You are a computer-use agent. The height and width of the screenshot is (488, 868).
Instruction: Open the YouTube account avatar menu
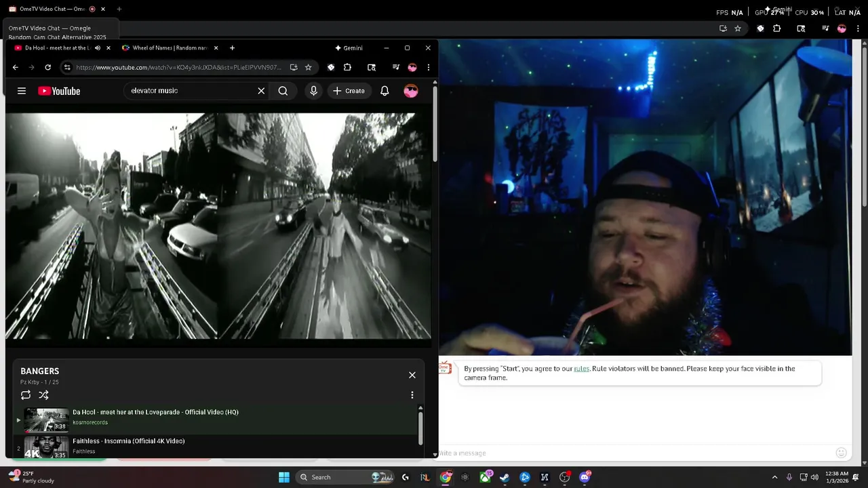(x=411, y=91)
